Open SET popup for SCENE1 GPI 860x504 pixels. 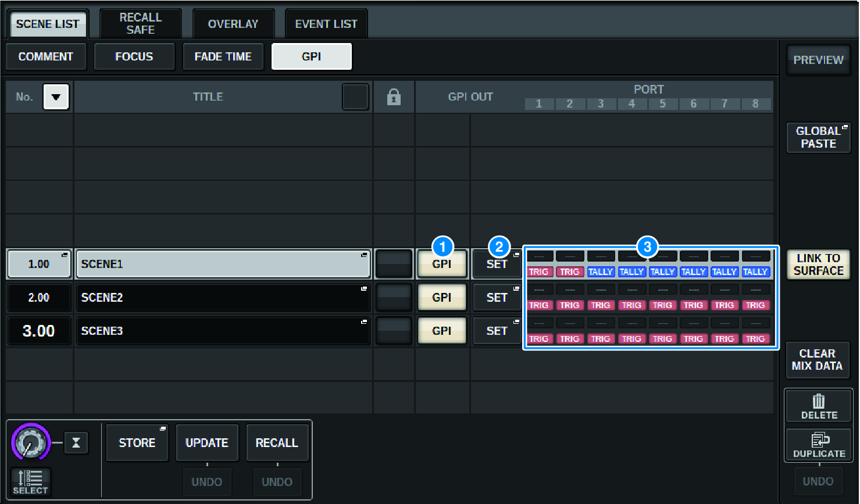point(497,264)
